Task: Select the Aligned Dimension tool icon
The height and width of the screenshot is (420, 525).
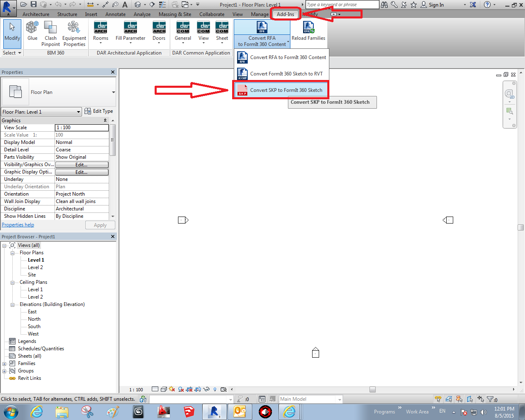Action: [x=105, y=5]
